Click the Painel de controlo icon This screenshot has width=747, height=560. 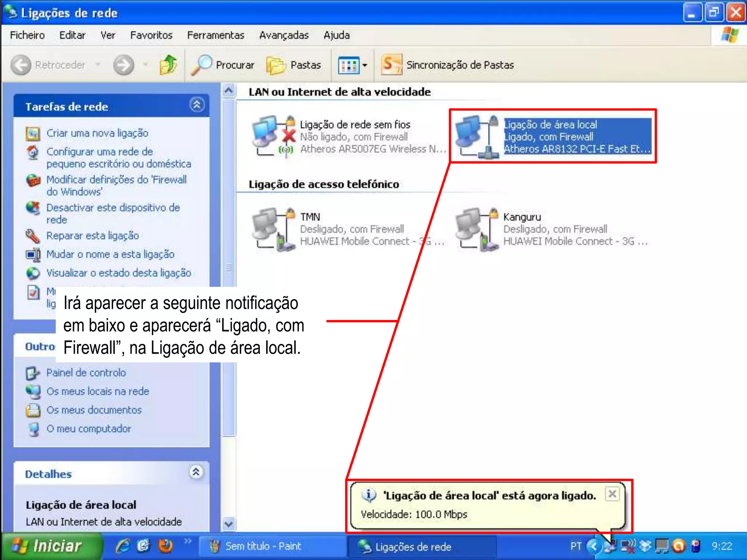click(32, 373)
